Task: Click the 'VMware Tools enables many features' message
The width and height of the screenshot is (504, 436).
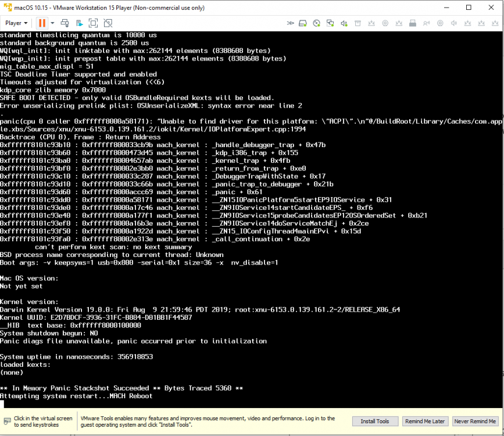Action: [208, 421]
